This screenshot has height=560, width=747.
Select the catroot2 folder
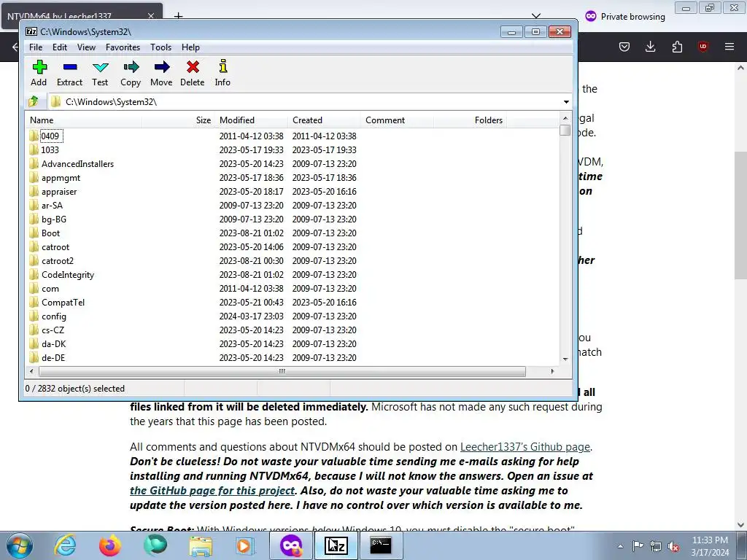(x=57, y=261)
